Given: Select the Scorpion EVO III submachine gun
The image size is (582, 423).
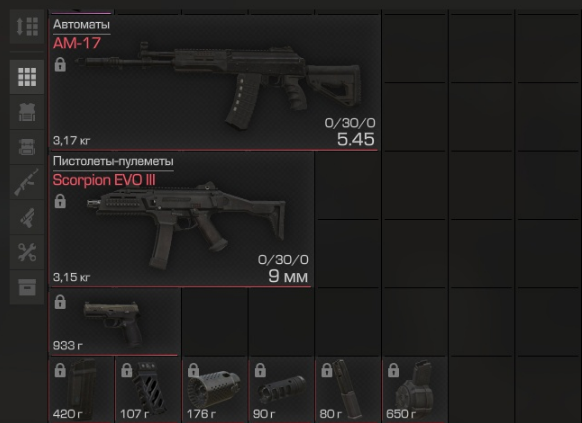Looking at the screenshot, I should tap(182, 219).
